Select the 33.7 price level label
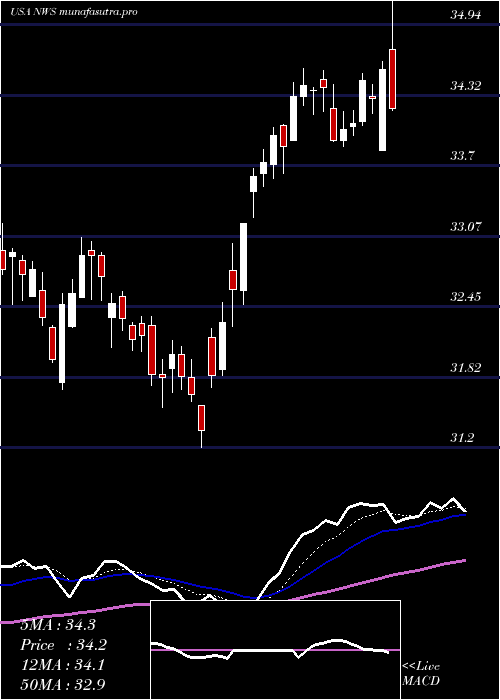 462,156
